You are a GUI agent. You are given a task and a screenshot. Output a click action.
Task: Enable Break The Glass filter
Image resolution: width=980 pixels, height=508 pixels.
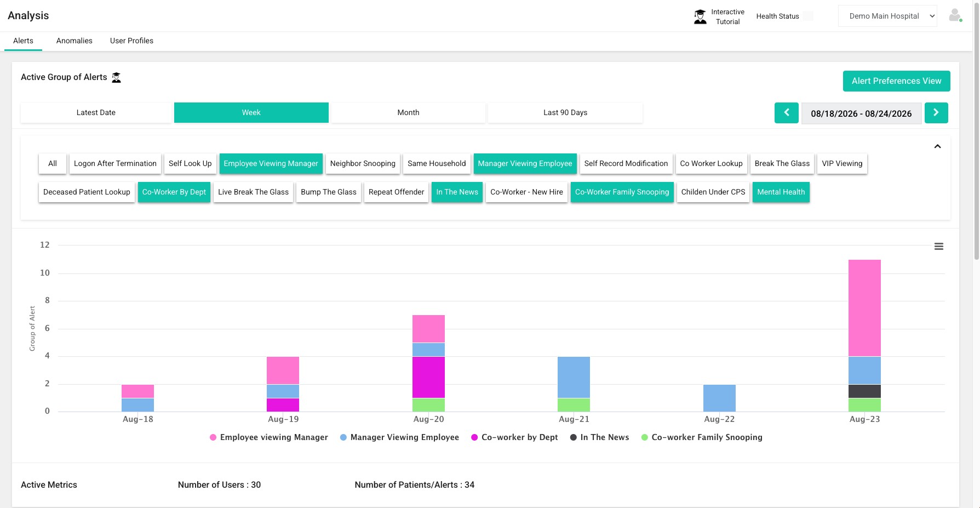click(x=782, y=163)
